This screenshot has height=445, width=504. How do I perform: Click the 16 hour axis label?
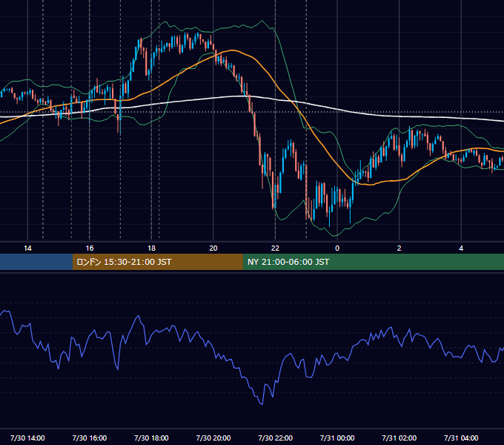click(x=90, y=248)
